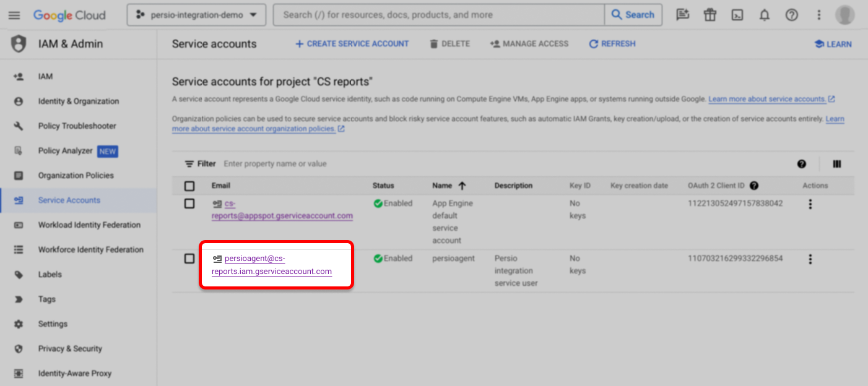The image size is (868, 386).
Task: Open column display options icon
Action: click(837, 164)
